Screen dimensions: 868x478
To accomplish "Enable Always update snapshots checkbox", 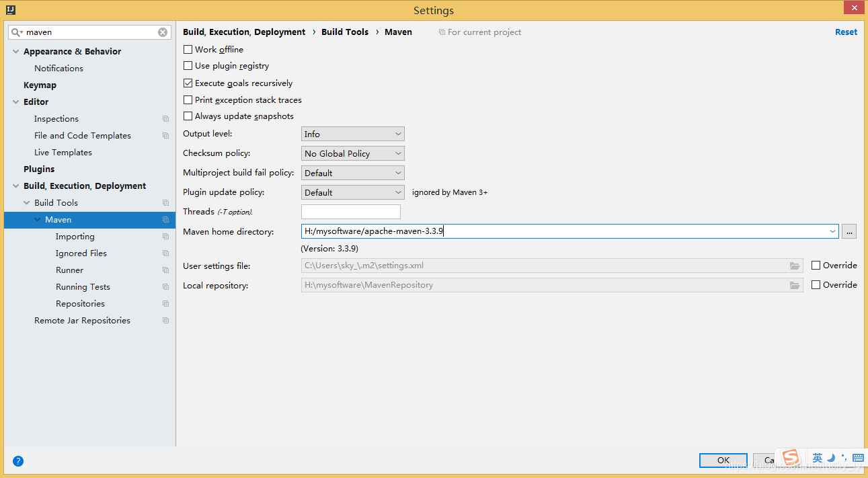I will pyautogui.click(x=188, y=116).
